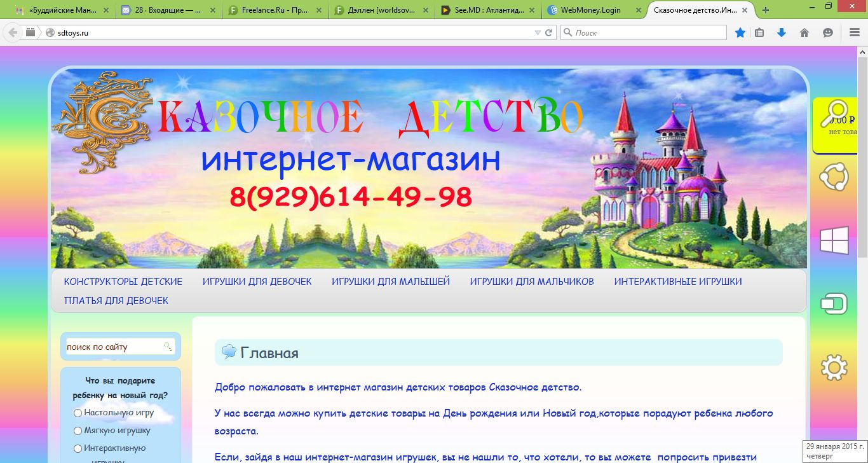
Task: Open ИГРУШКИ ДЛЯ ДЕВОЧЕК category
Action: point(257,281)
